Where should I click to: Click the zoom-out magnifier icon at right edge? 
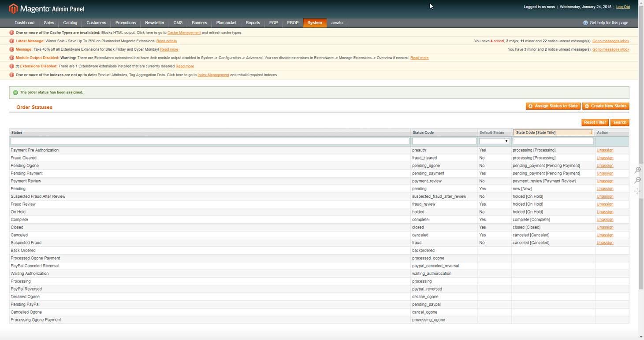(637, 181)
